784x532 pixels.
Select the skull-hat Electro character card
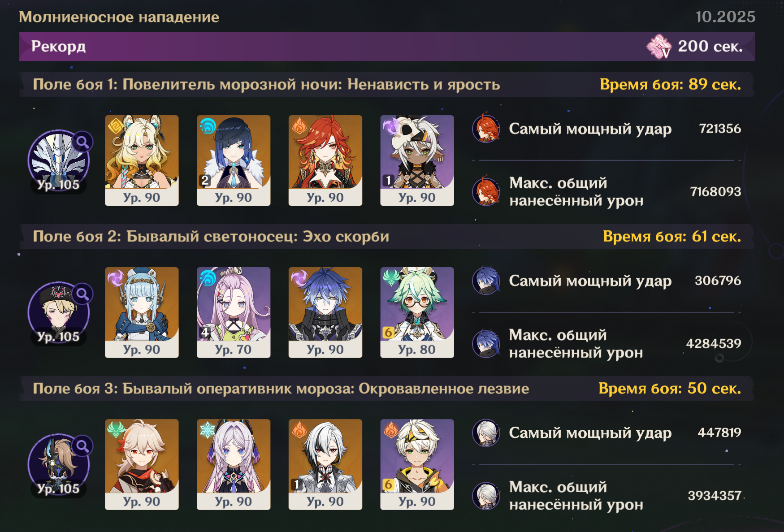coord(417,160)
